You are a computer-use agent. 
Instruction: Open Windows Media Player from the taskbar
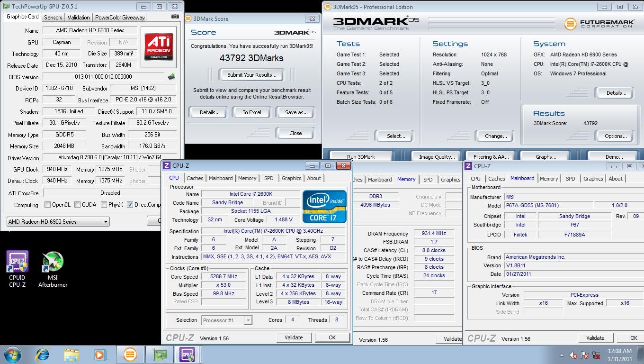[99, 355]
